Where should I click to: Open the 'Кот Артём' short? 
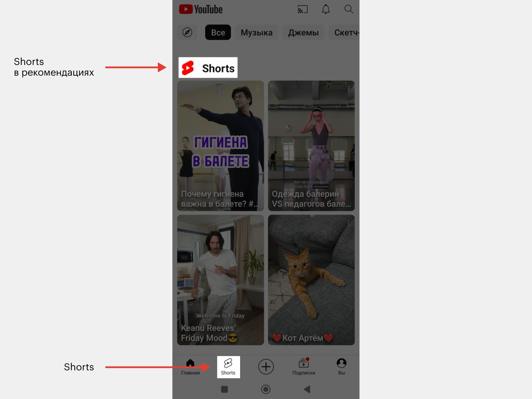(311, 280)
